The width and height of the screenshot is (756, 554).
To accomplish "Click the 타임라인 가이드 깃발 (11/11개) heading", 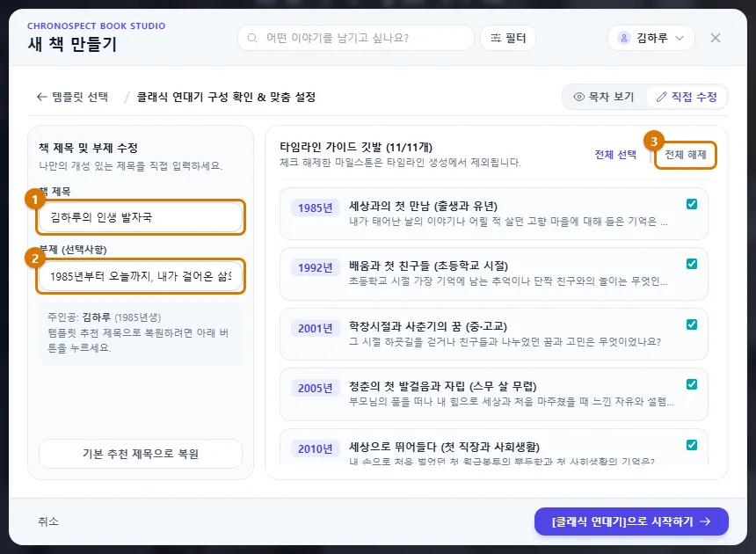I will pyautogui.click(x=356, y=147).
